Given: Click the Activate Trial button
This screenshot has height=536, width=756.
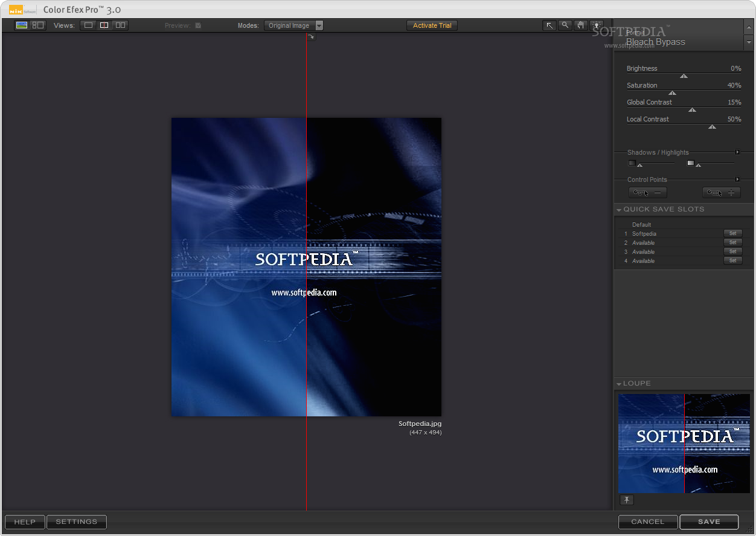Looking at the screenshot, I should (432, 25).
